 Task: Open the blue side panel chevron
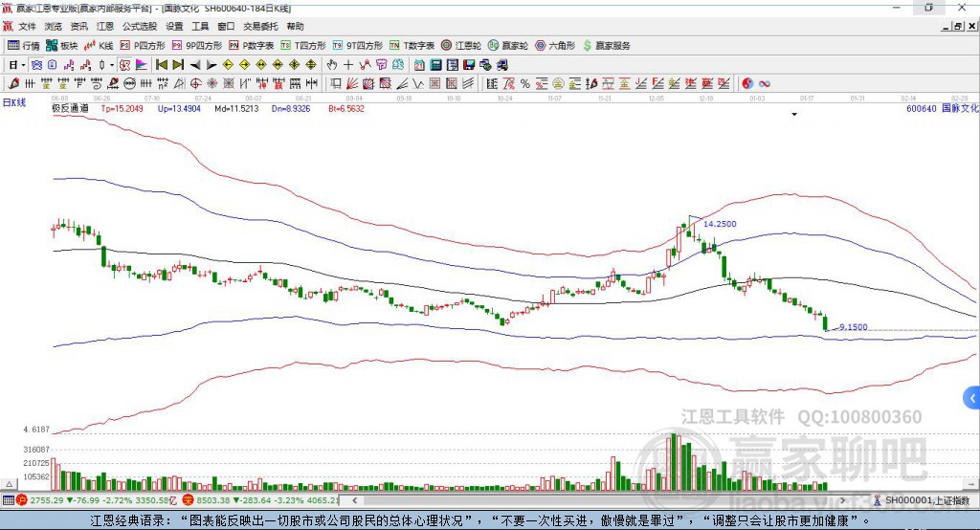[972, 398]
